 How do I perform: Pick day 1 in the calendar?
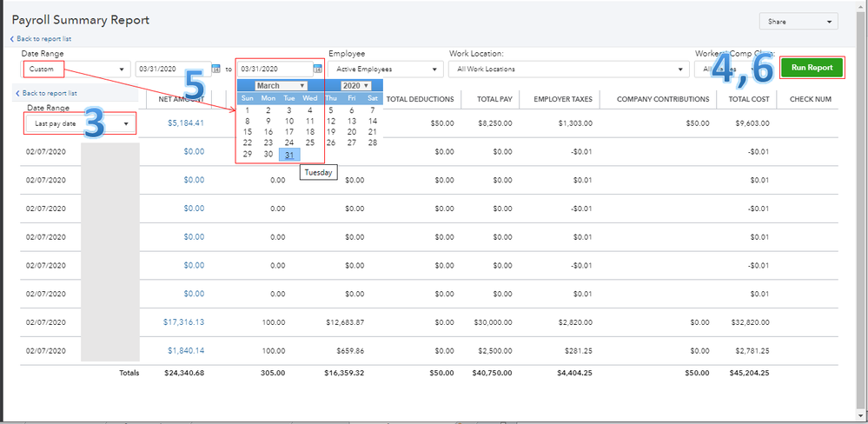(248, 110)
